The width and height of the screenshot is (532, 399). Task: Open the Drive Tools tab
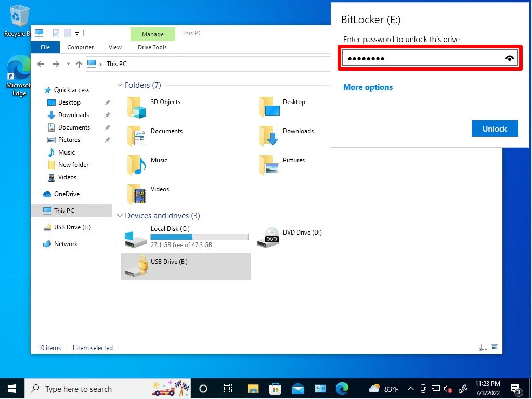(152, 47)
